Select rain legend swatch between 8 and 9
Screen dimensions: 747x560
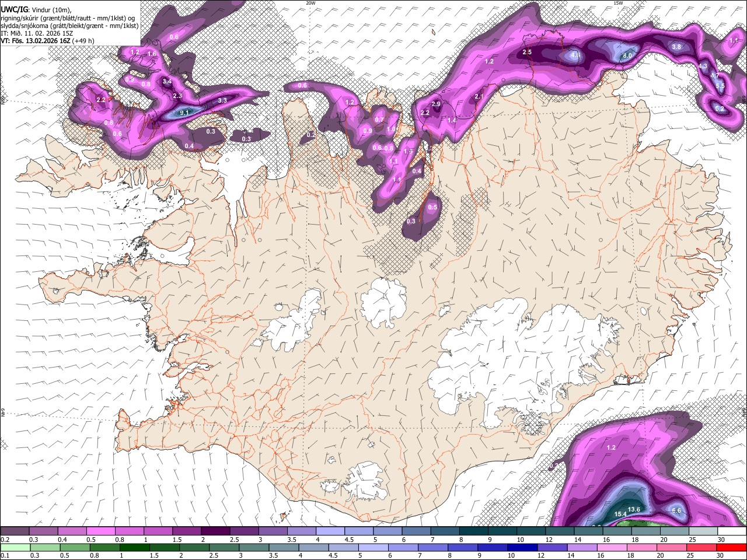click(x=463, y=547)
